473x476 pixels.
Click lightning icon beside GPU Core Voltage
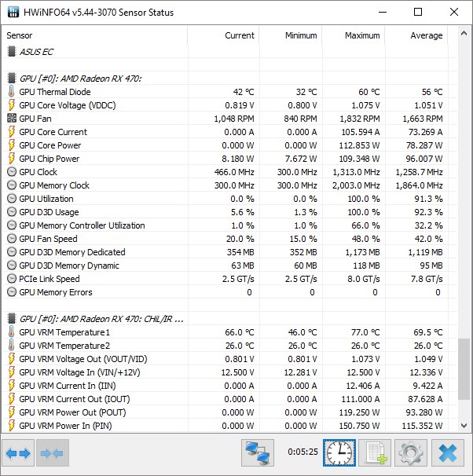coord(12,105)
